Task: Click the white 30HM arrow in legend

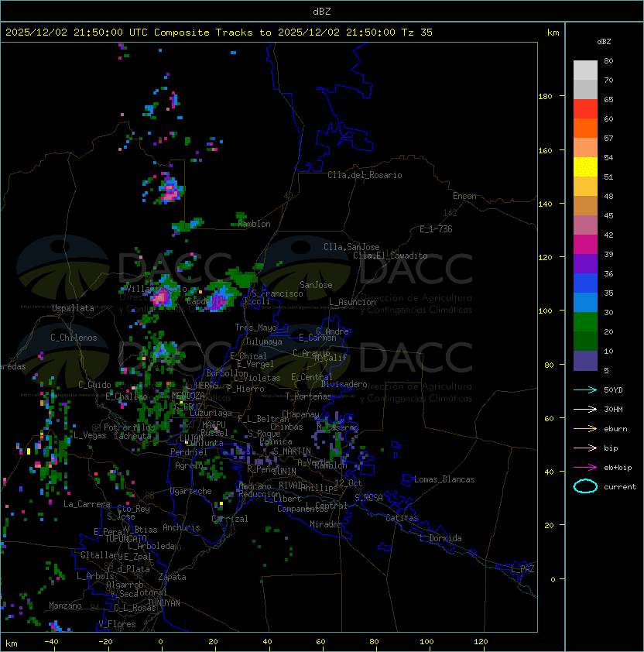Action: tap(585, 409)
